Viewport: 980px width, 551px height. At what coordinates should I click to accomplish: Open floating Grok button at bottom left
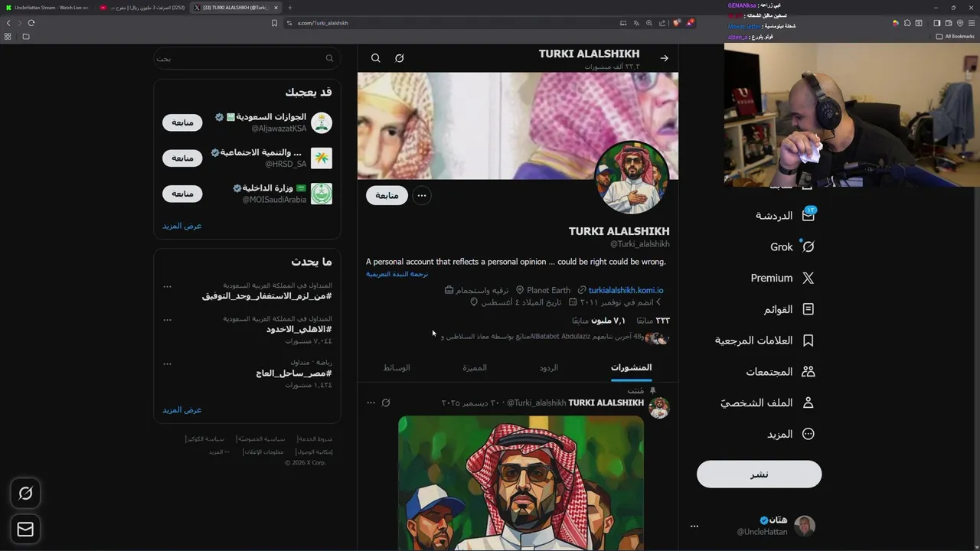point(25,494)
